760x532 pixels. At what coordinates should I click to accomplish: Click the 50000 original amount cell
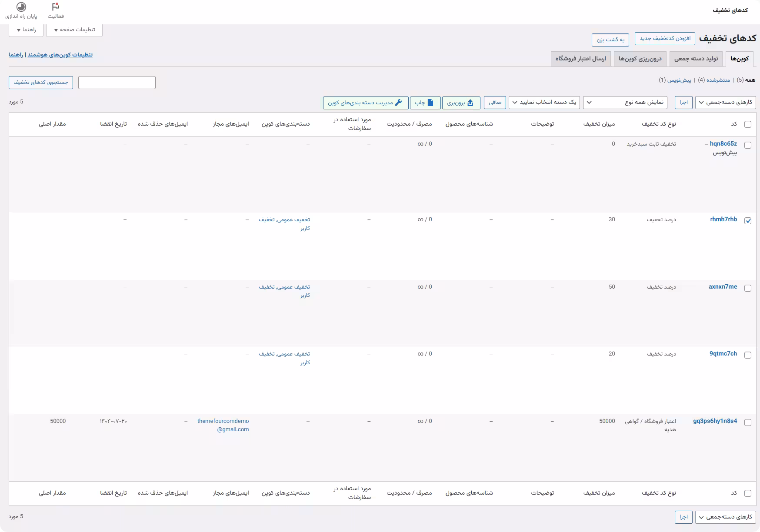tap(58, 421)
